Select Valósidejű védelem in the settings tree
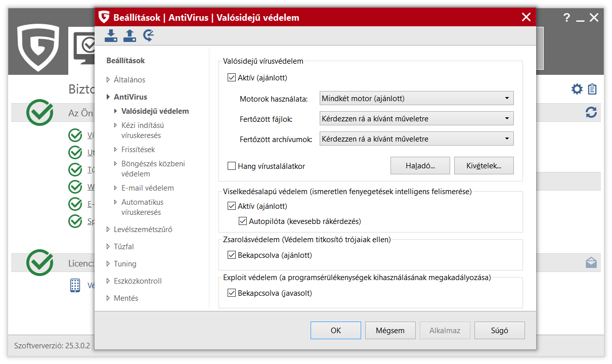The image size is (612, 364). tap(155, 111)
